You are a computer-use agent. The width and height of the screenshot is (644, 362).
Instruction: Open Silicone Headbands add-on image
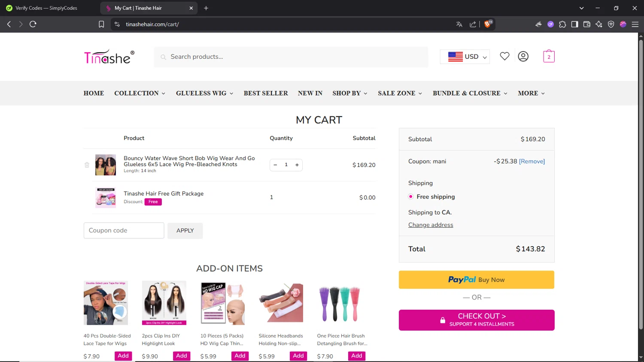(281, 303)
